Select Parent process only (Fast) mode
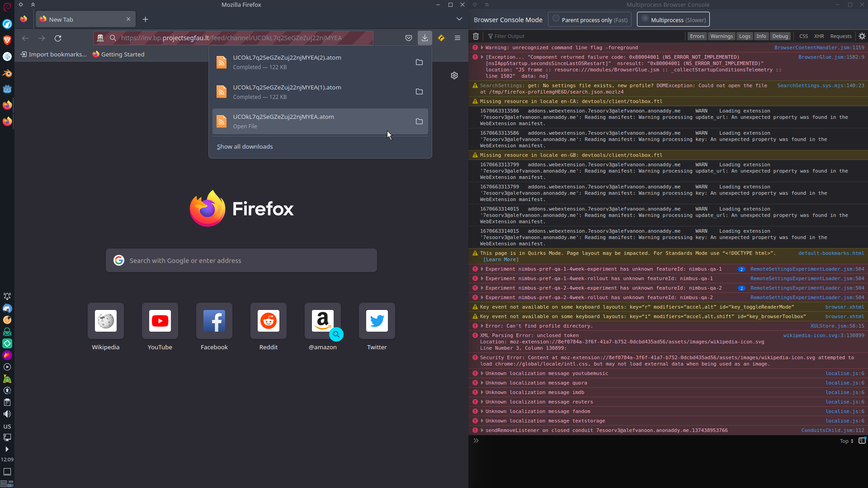Screen dimensions: 868x488 [x=590, y=19]
